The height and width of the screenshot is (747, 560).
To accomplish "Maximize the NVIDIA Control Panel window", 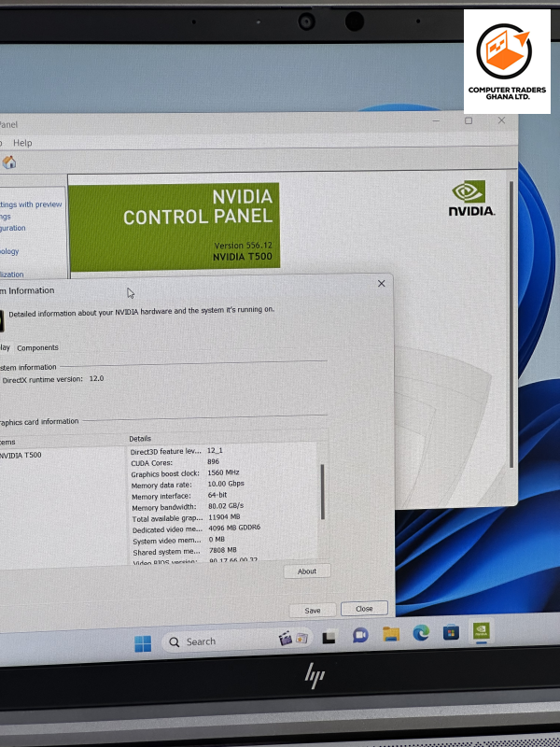I will click(469, 120).
